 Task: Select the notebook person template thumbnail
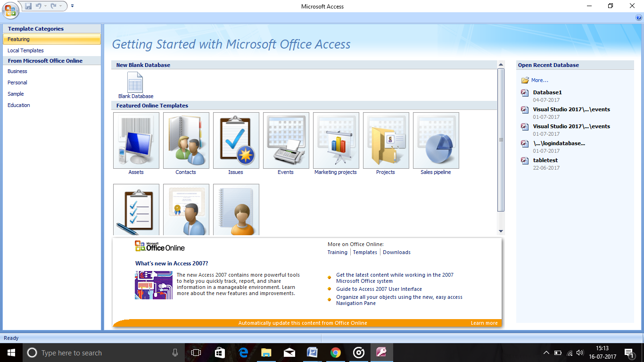tap(236, 209)
